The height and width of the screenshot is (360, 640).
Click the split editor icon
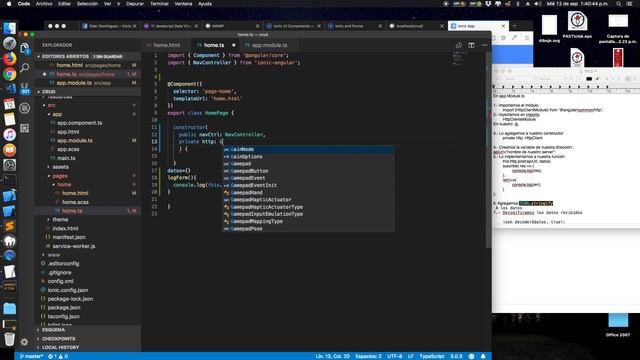[471, 45]
